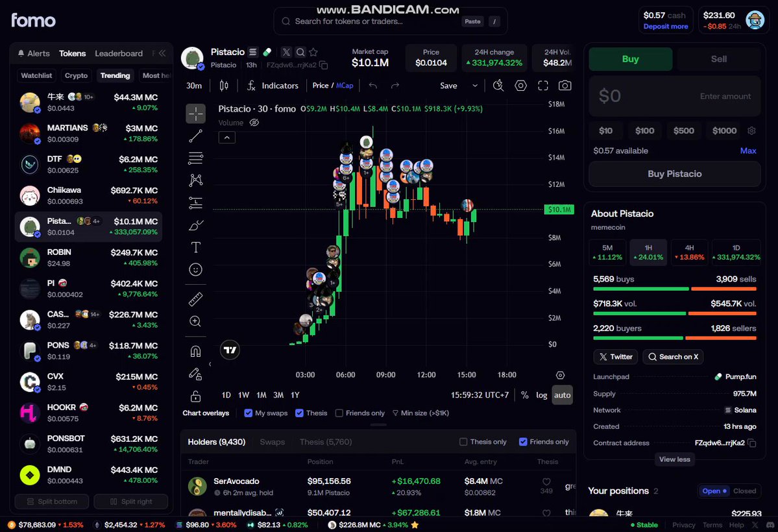Enable Friends only chart overlay
Viewport: 778px width, 532px height.
339,413
